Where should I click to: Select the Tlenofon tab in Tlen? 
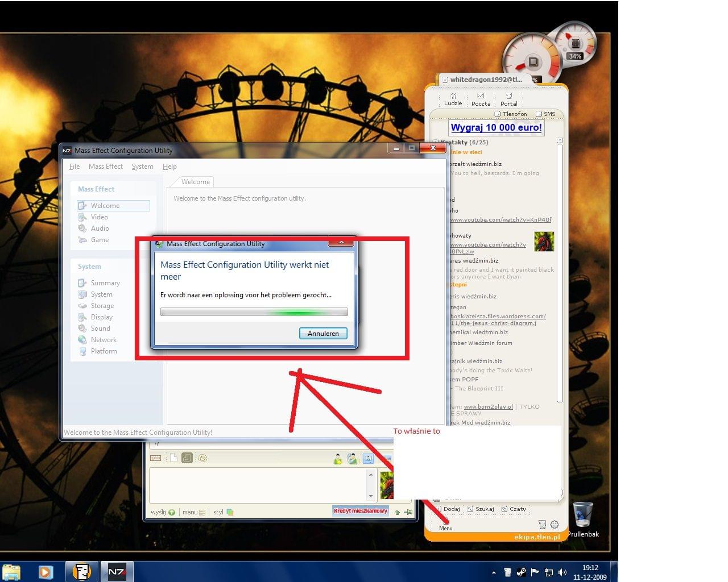[x=511, y=114]
